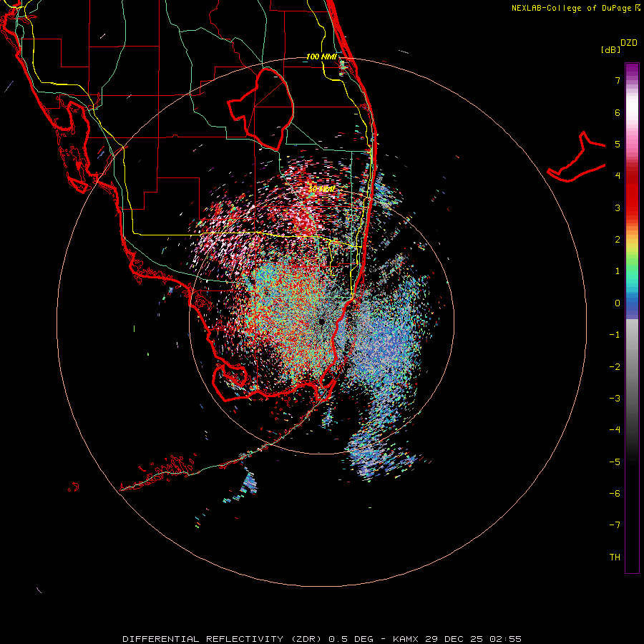Click the TH threshold label on color scale
The width and height of the screenshot is (644, 644).
[615, 557]
